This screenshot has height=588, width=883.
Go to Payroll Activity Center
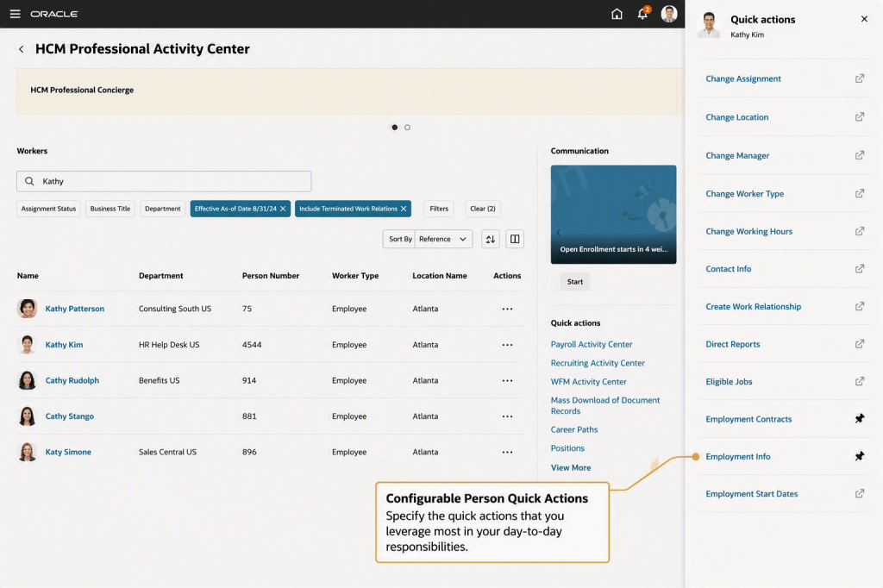pyautogui.click(x=592, y=344)
